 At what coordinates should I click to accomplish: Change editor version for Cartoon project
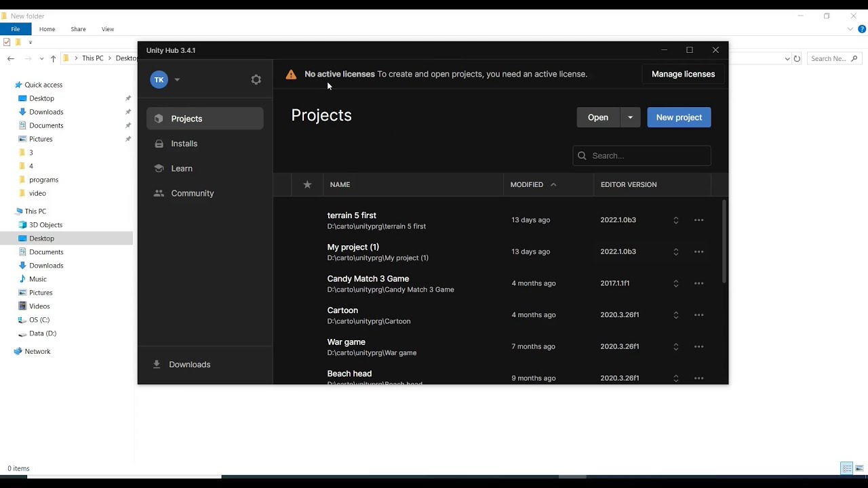pos(675,315)
